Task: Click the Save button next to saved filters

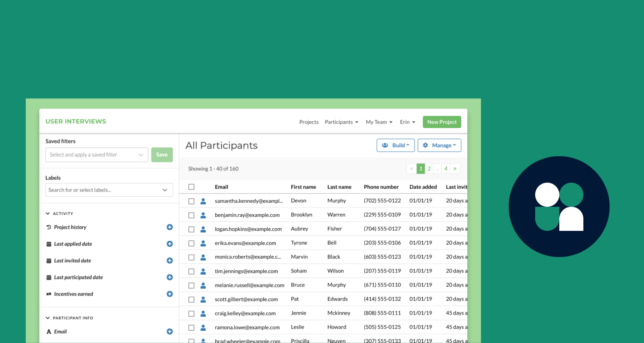Action: pyautogui.click(x=162, y=154)
